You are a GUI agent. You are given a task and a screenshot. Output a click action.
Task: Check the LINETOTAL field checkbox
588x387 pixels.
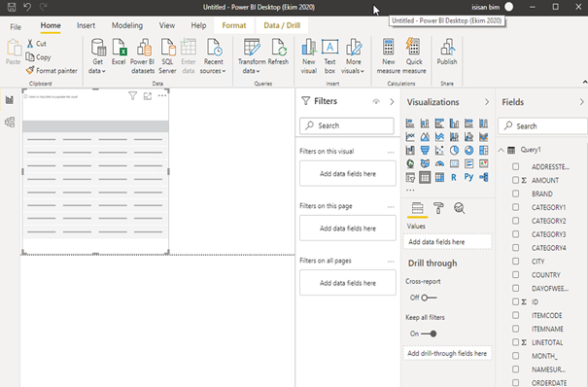[x=516, y=342]
